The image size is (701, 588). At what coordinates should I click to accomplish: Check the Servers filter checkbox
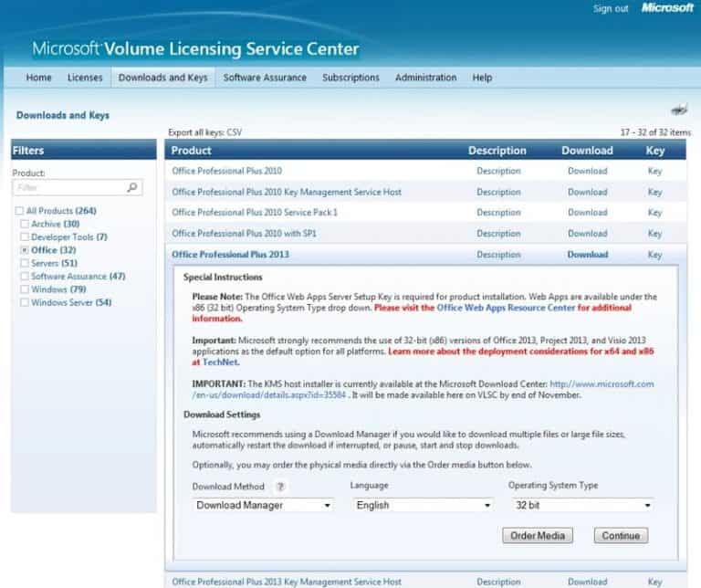[x=25, y=263]
